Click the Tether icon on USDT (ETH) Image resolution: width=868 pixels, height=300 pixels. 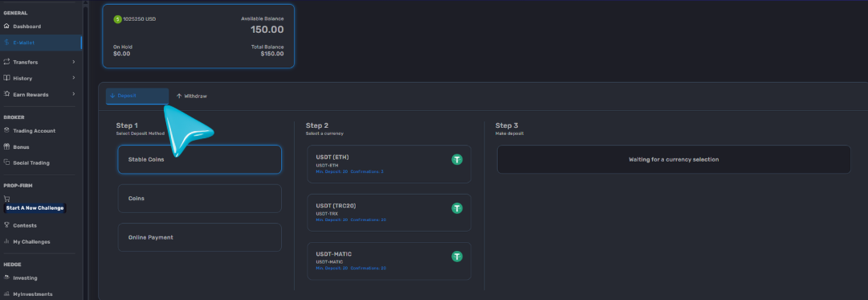point(457,160)
